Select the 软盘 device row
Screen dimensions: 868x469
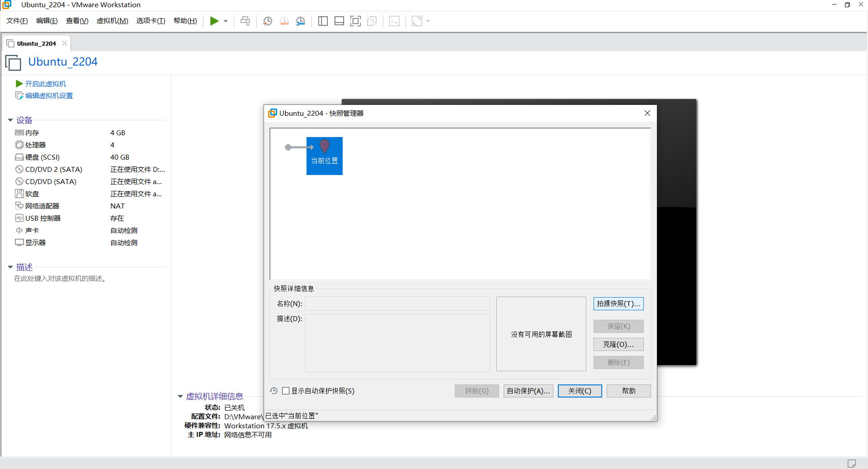pyautogui.click(x=90, y=194)
